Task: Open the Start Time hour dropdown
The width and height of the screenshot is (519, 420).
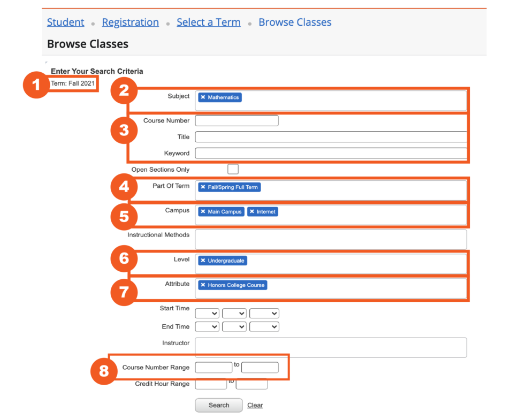Action: tap(207, 313)
